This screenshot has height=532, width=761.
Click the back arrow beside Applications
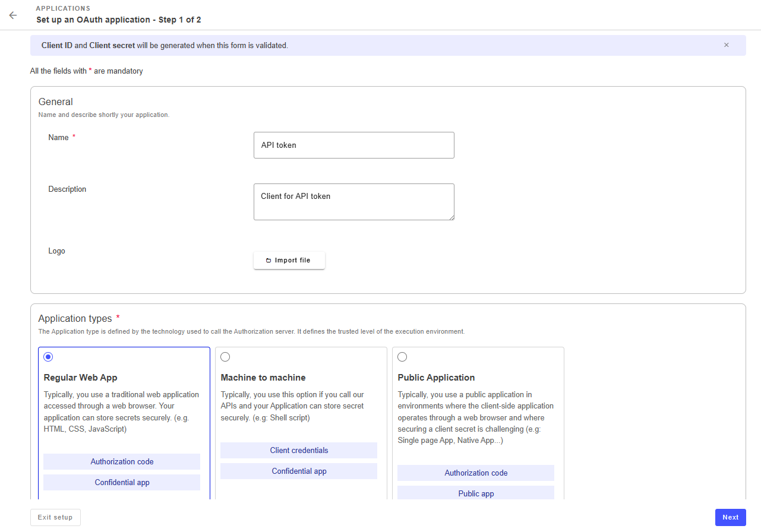[x=13, y=15]
